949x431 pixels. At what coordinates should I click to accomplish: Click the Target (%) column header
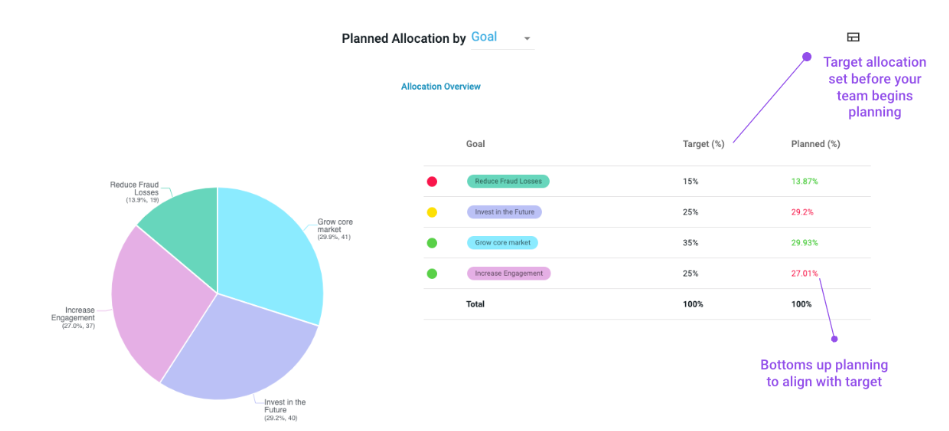pyautogui.click(x=703, y=144)
